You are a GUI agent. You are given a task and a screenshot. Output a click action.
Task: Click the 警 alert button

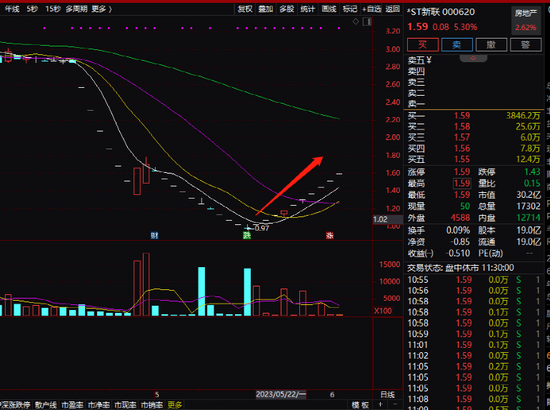525,45
